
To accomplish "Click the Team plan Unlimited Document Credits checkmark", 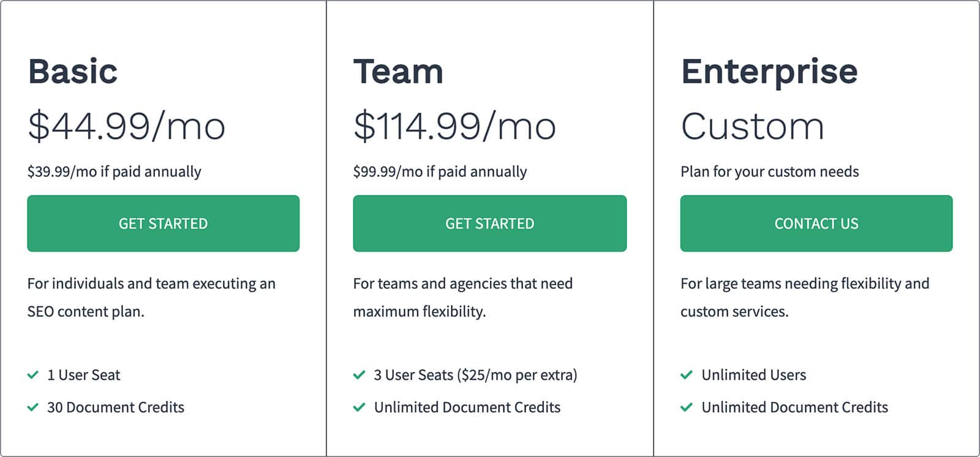I will pos(360,407).
